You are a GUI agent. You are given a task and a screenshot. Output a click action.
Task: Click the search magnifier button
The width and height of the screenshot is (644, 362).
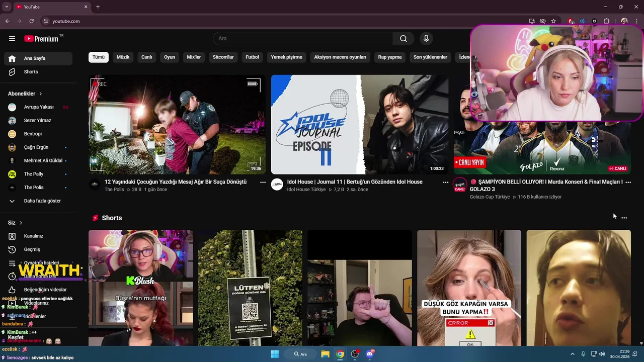(404, 39)
